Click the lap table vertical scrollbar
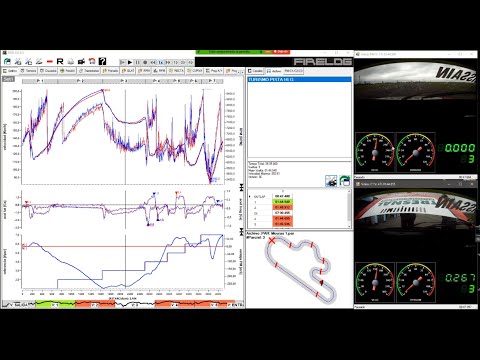The width and height of the screenshot is (480, 360). (349, 208)
